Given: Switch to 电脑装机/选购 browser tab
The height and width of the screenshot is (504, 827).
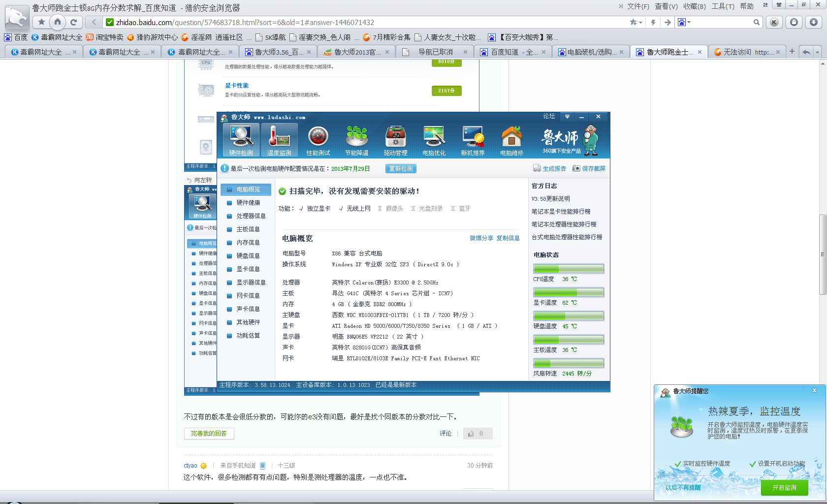Looking at the screenshot, I should coord(591,52).
